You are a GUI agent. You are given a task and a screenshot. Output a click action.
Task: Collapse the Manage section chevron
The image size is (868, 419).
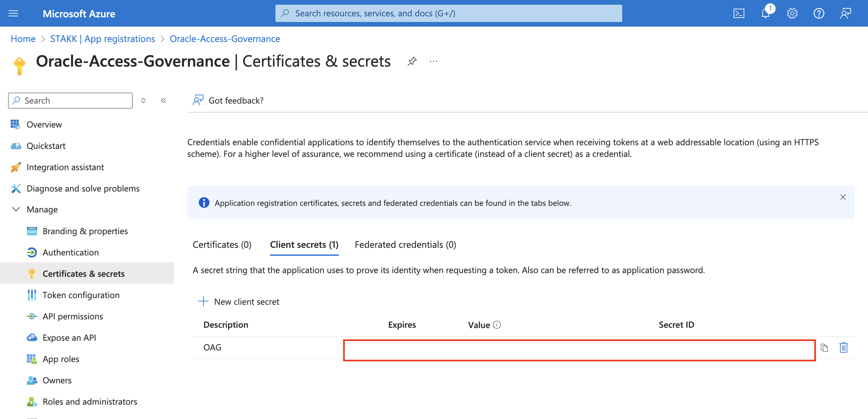[x=15, y=209]
